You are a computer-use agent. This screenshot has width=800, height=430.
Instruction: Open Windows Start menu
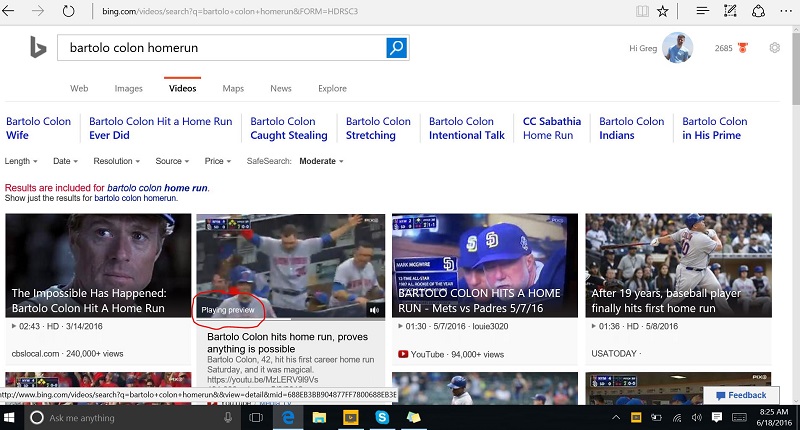9,418
